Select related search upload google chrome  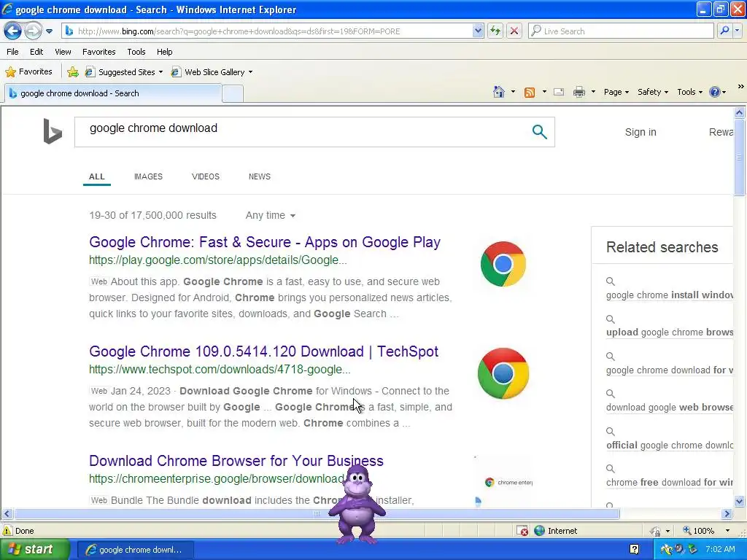670,332
